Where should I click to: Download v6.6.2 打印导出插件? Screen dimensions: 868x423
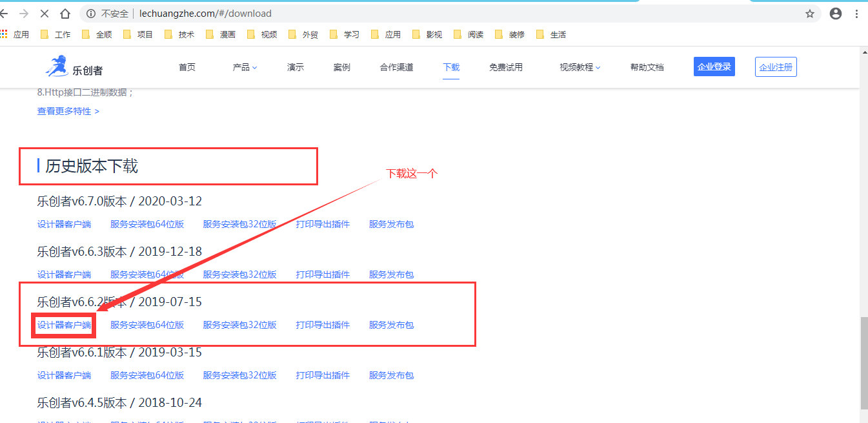click(x=323, y=325)
